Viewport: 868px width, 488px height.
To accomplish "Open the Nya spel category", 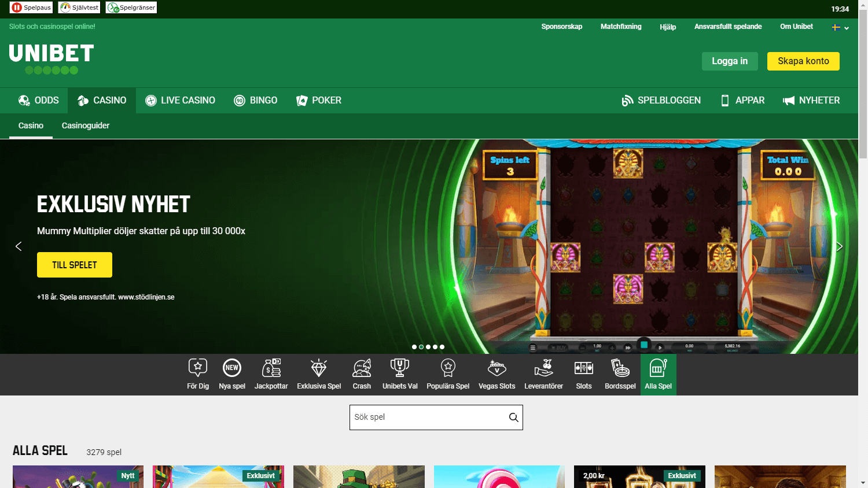I will tap(232, 375).
